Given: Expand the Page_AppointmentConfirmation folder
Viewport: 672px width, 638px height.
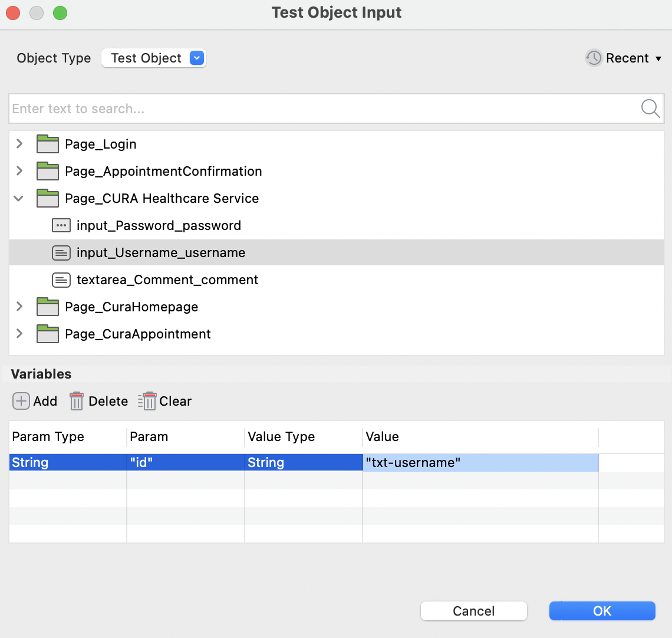Looking at the screenshot, I should click(19, 171).
